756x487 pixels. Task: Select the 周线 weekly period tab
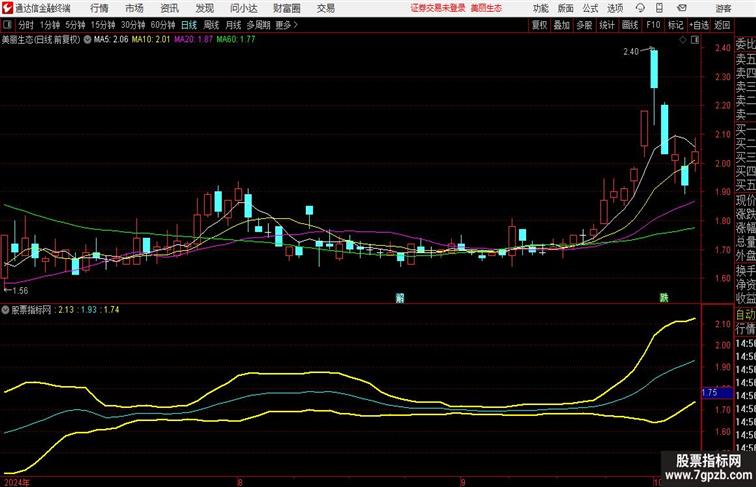(211, 25)
